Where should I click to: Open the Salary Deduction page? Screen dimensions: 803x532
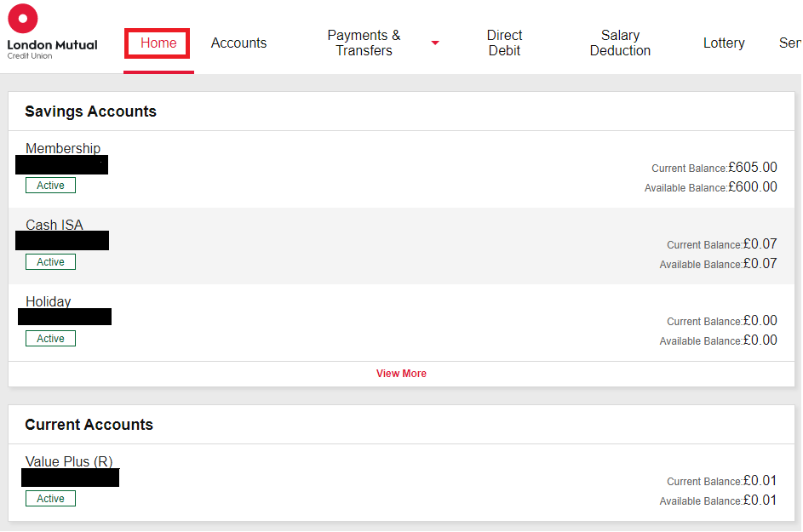pyautogui.click(x=620, y=43)
